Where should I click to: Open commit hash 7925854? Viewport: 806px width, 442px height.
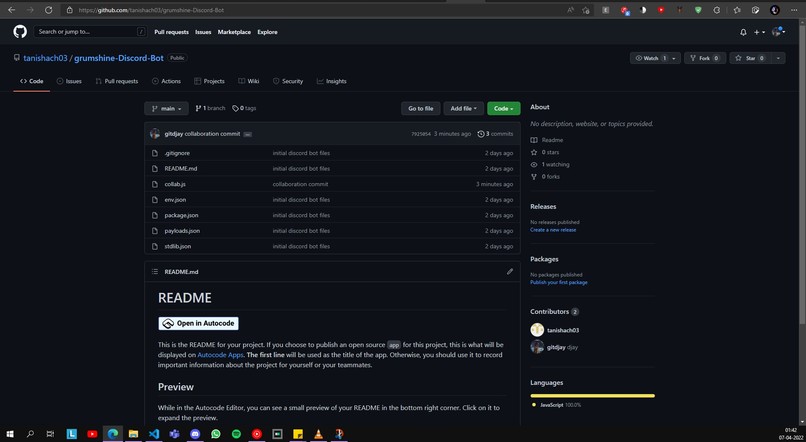coord(420,134)
